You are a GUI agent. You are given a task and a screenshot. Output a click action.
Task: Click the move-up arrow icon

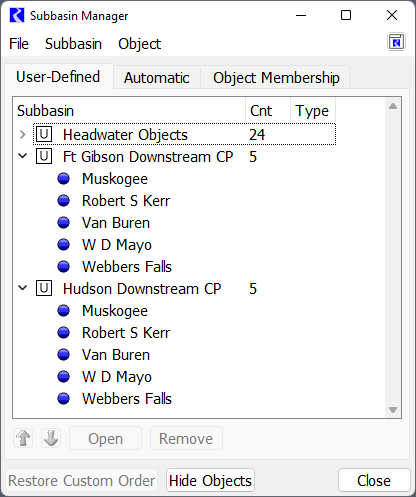[23, 438]
